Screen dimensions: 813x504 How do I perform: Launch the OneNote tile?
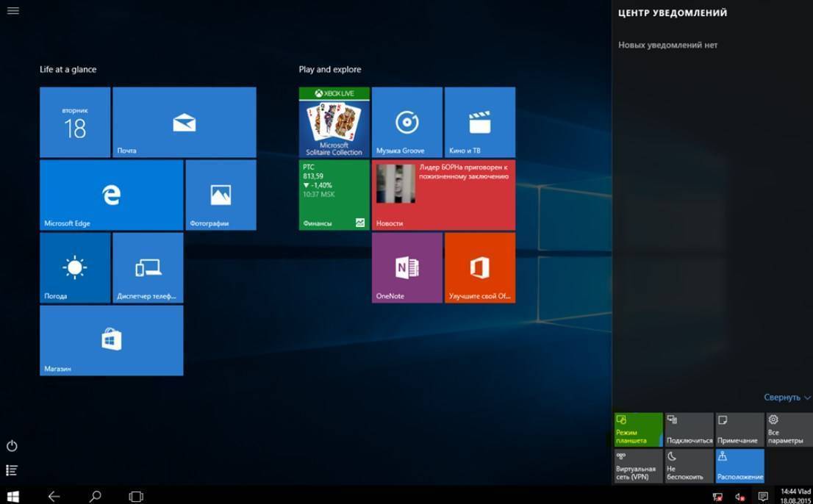coord(406,267)
